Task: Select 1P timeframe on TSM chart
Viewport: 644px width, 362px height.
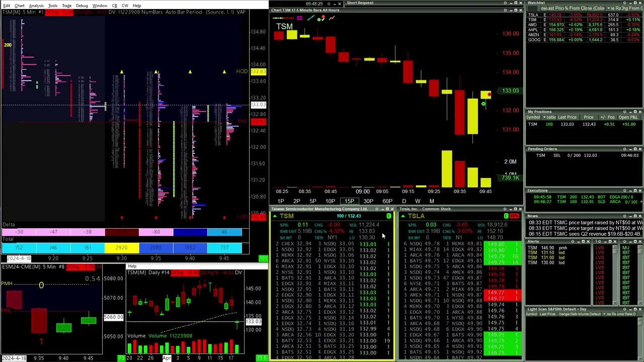Action: 281,201
